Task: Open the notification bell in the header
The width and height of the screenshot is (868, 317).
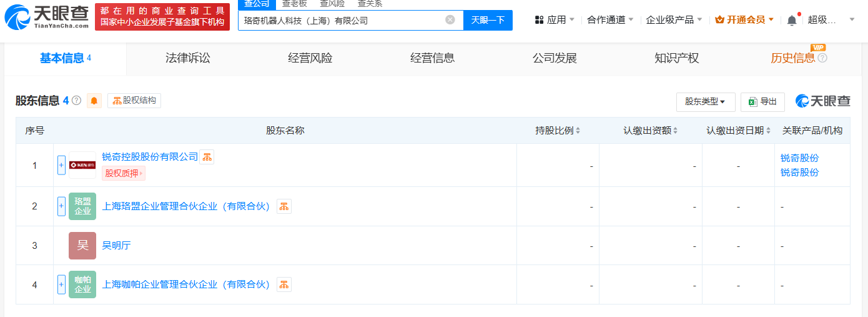Action: point(792,20)
